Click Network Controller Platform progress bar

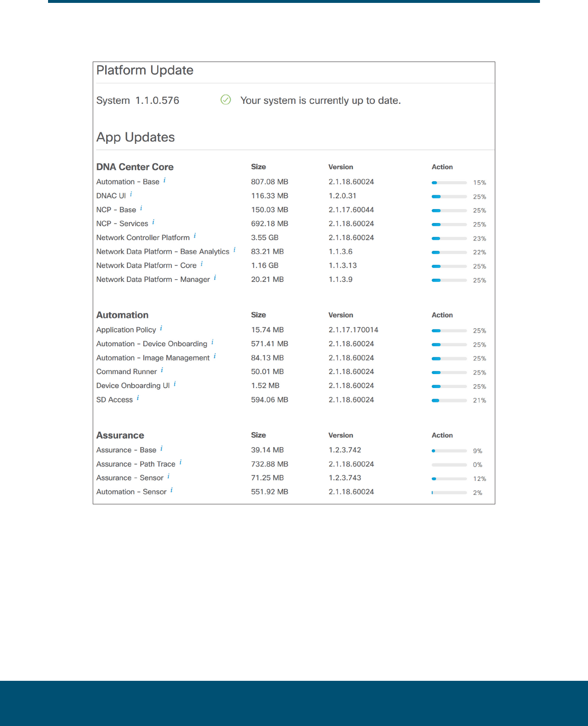click(x=449, y=238)
